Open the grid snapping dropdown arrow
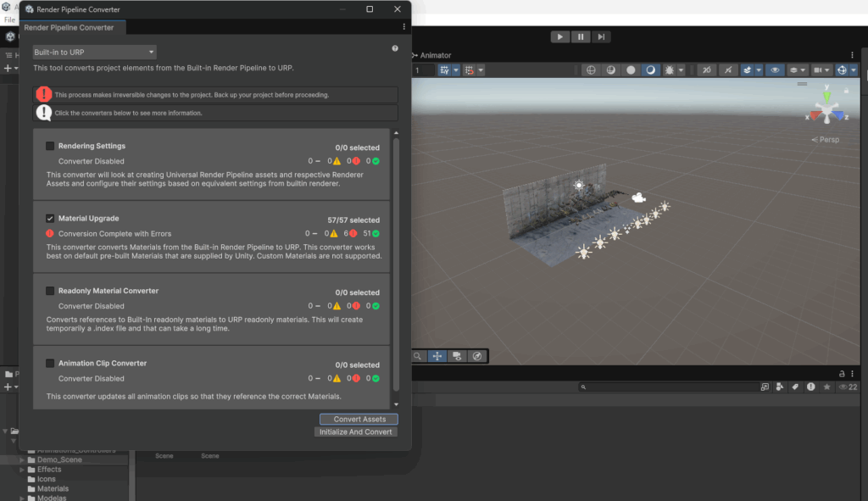Image resolution: width=868 pixels, height=501 pixels. 456,70
